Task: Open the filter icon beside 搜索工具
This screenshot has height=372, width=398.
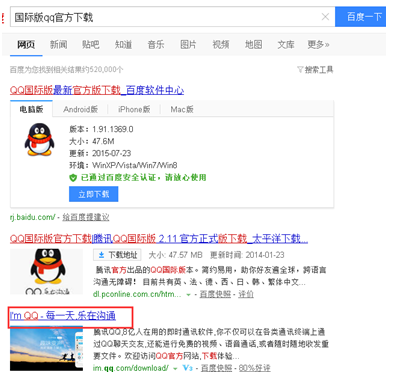Action: (x=300, y=69)
